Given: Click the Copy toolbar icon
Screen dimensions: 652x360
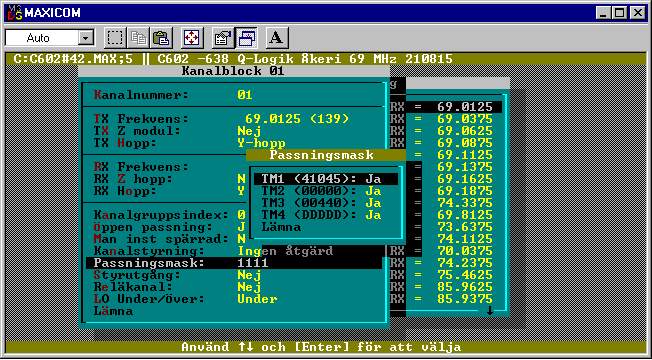Looking at the screenshot, I should click(x=138, y=38).
